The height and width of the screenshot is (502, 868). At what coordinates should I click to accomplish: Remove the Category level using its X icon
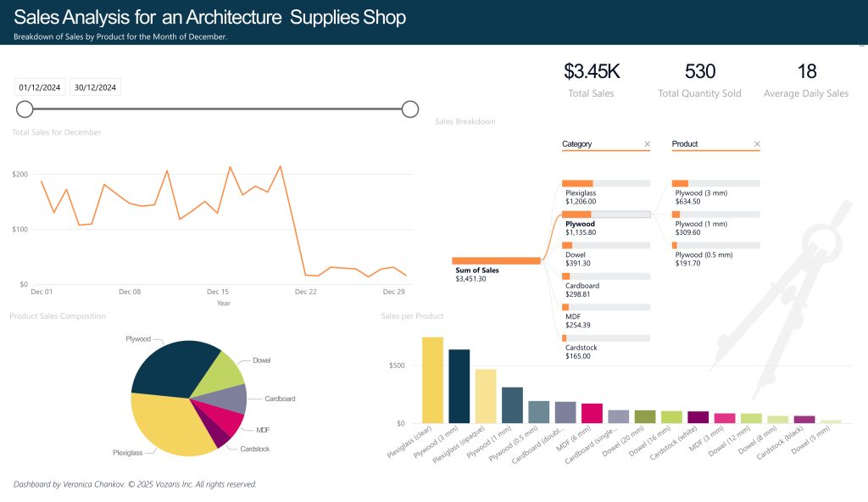pos(647,144)
